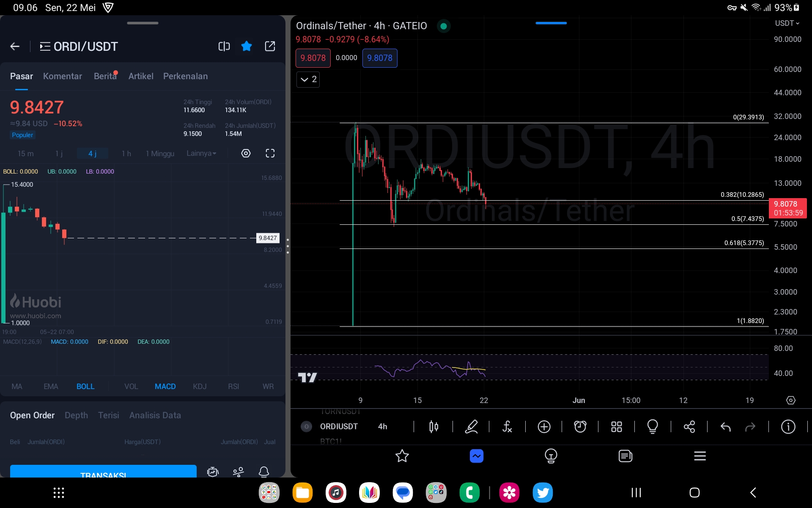Toggle the EMA indicator
Viewport: 812px width, 508px height.
click(x=51, y=387)
